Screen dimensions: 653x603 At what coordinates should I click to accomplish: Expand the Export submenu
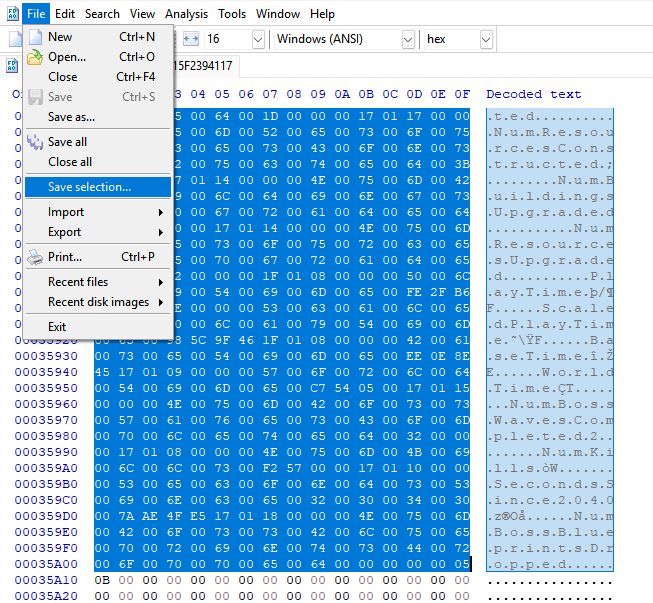point(98,232)
